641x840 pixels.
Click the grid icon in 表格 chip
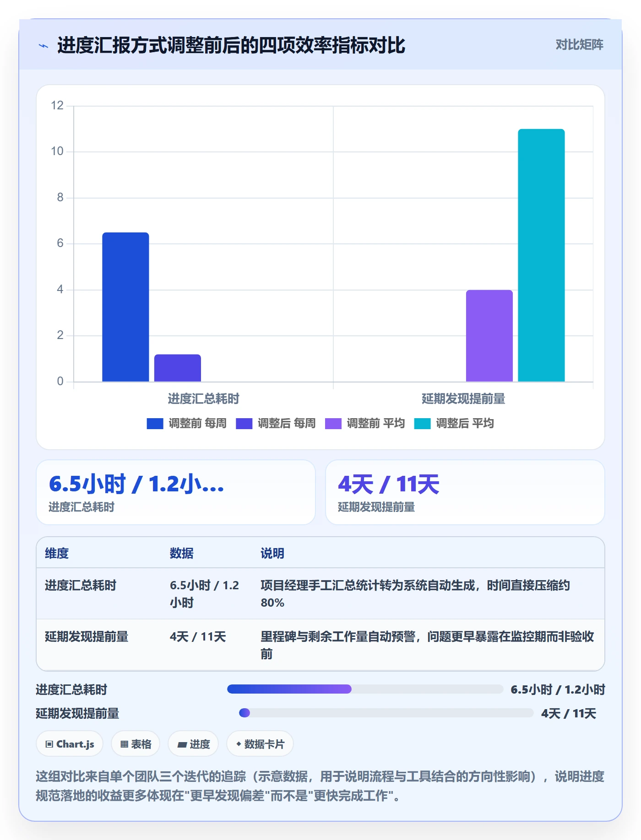click(x=124, y=744)
